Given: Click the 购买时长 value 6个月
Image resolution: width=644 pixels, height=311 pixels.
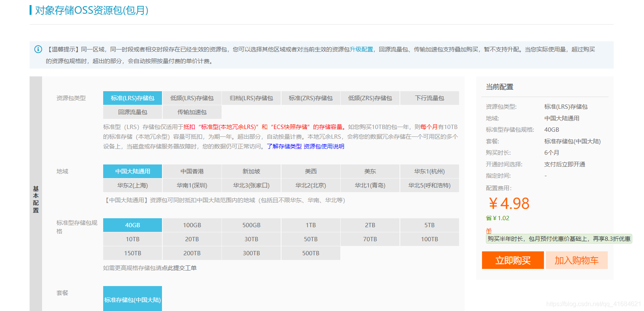Looking at the screenshot, I should coord(552,153).
